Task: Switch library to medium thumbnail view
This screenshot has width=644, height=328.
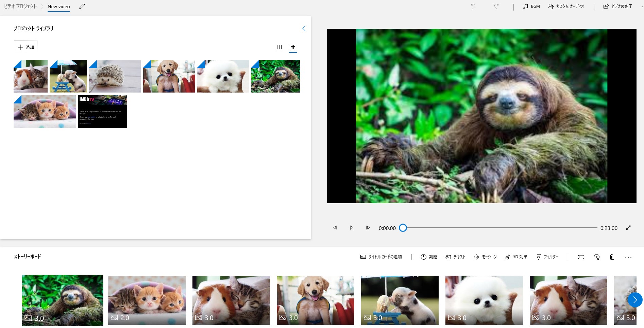Action: coord(279,47)
